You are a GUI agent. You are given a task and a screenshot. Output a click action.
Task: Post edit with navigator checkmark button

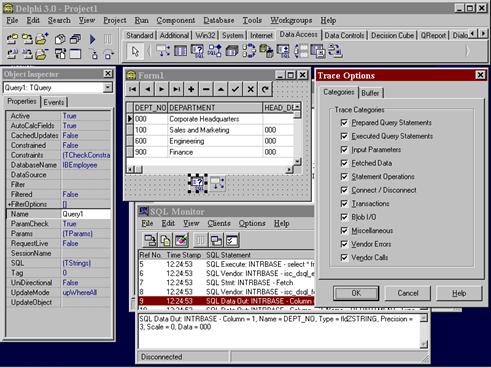(235, 89)
